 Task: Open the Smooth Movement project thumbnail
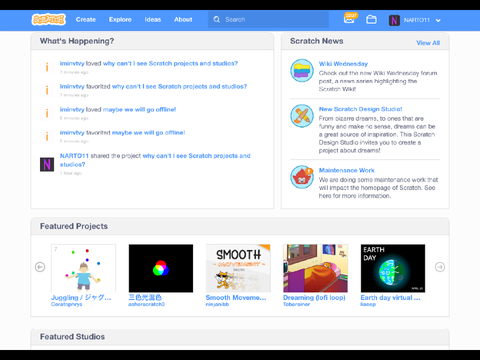point(238,268)
